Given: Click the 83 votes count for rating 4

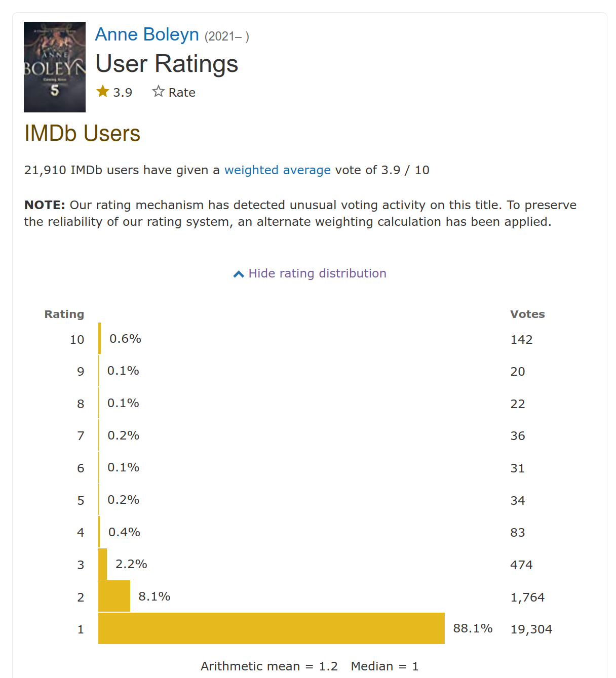Looking at the screenshot, I should (x=517, y=533).
